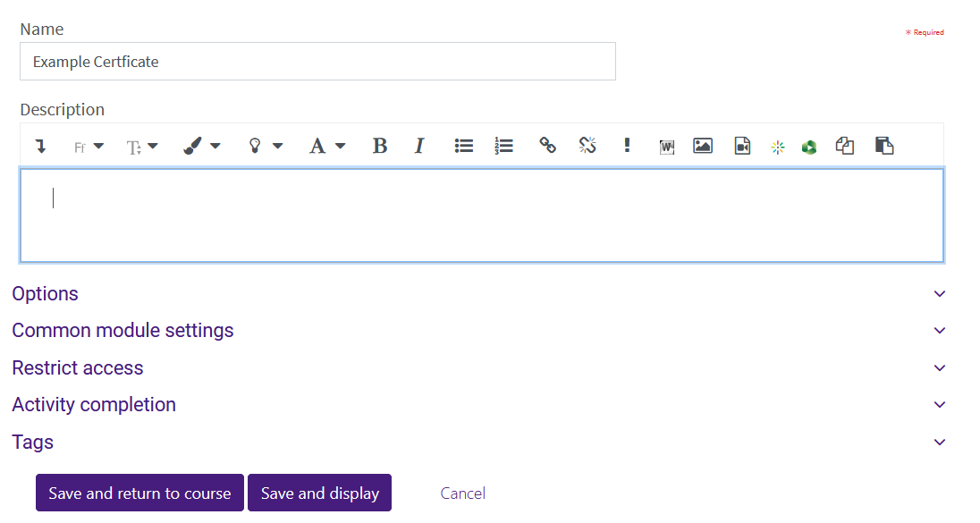Image resolution: width=980 pixels, height=523 pixels.
Task: Click Save and return to course
Action: click(x=139, y=492)
